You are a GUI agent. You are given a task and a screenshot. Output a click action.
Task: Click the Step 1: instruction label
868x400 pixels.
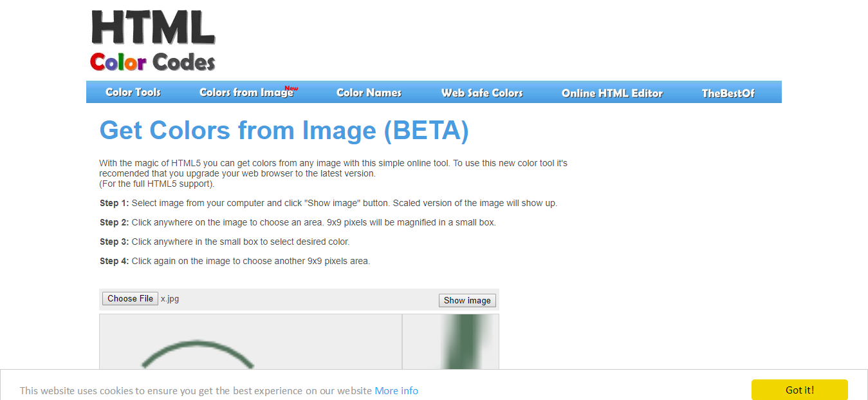(x=115, y=203)
